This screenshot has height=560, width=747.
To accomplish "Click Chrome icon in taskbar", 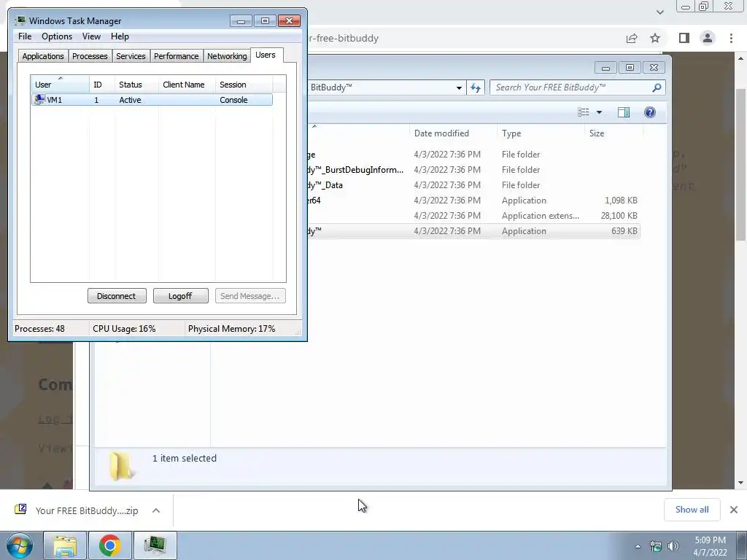I will tap(110, 545).
